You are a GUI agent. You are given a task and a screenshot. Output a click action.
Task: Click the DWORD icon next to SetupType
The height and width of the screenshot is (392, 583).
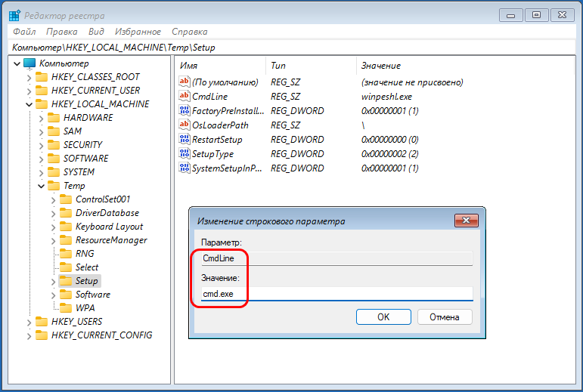(x=185, y=153)
